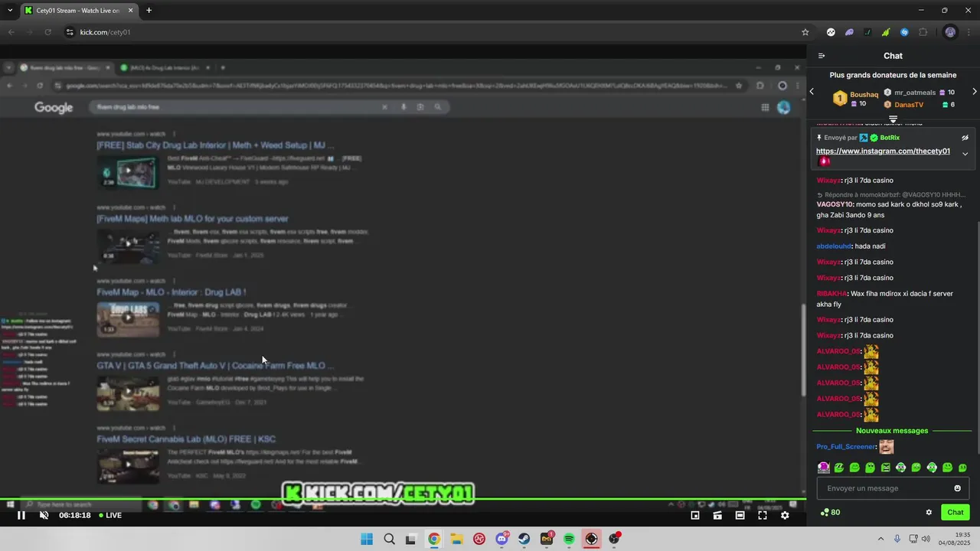Viewport: 980px width, 551px height.
Task: Open Windows taskbar search
Action: [x=389, y=539]
